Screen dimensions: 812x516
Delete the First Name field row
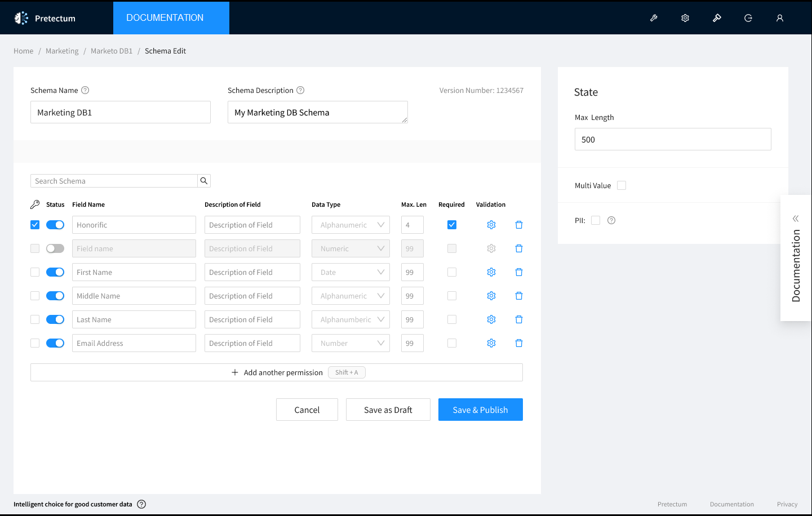[x=519, y=272]
